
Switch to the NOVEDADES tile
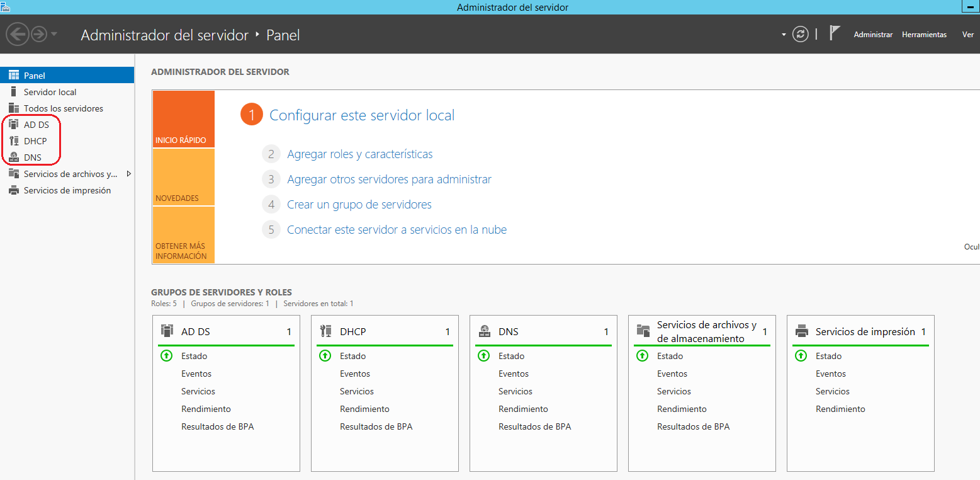184,177
